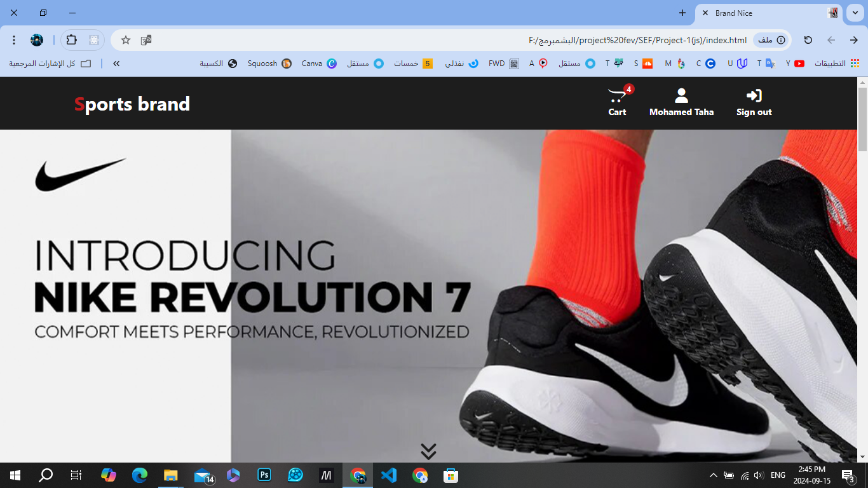Select the Brand Nice browser tab
The width and height of the screenshot is (868, 488).
[763, 13]
